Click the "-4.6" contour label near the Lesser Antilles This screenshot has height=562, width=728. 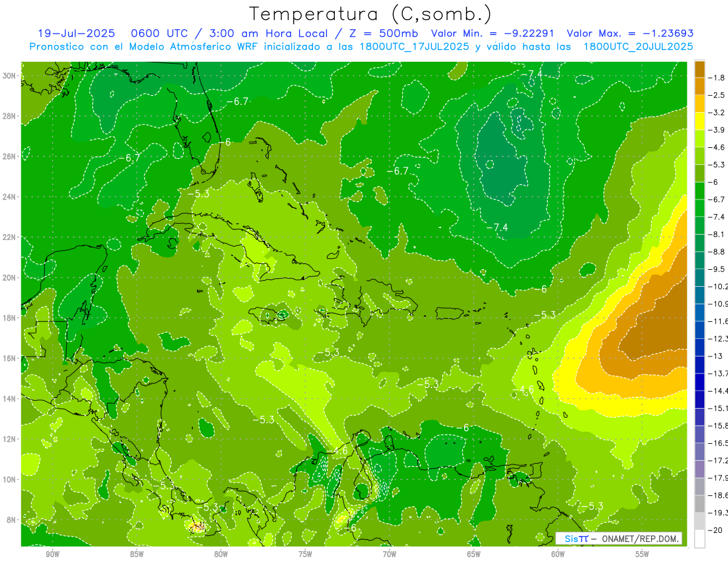tap(523, 389)
